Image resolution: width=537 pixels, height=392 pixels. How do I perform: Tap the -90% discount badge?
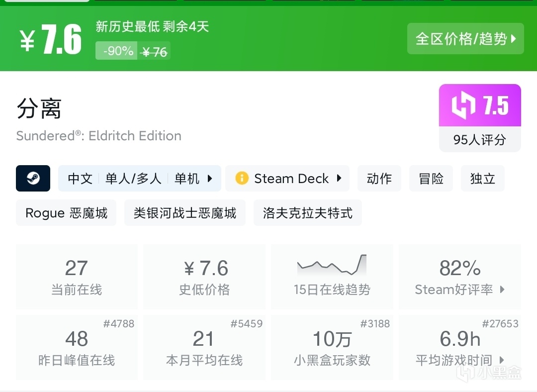coord(118,51)
